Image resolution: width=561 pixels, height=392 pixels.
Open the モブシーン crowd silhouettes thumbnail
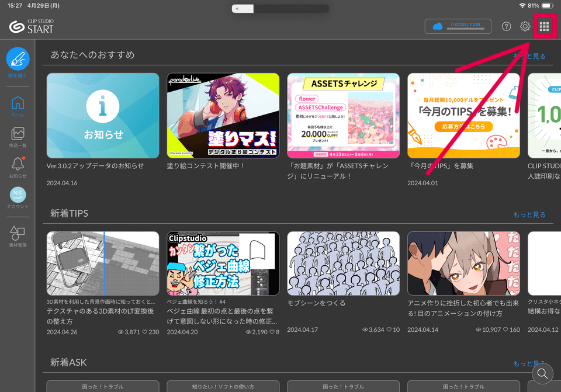click(x=343, y=263)
